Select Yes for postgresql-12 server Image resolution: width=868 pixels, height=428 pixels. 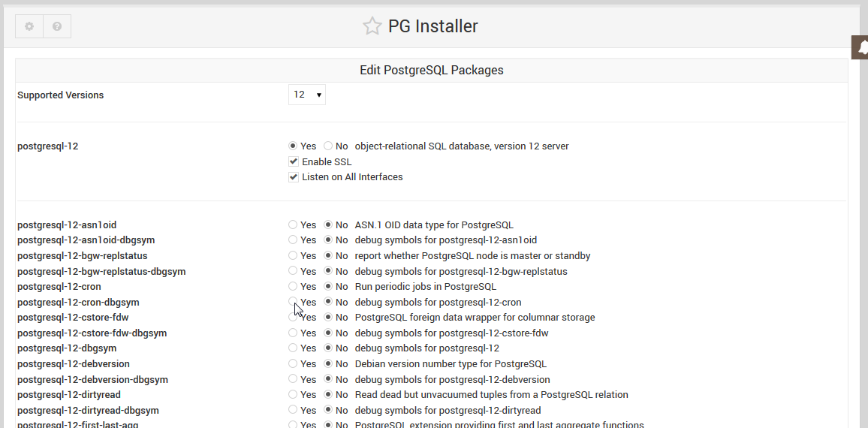tap(293, 146)
